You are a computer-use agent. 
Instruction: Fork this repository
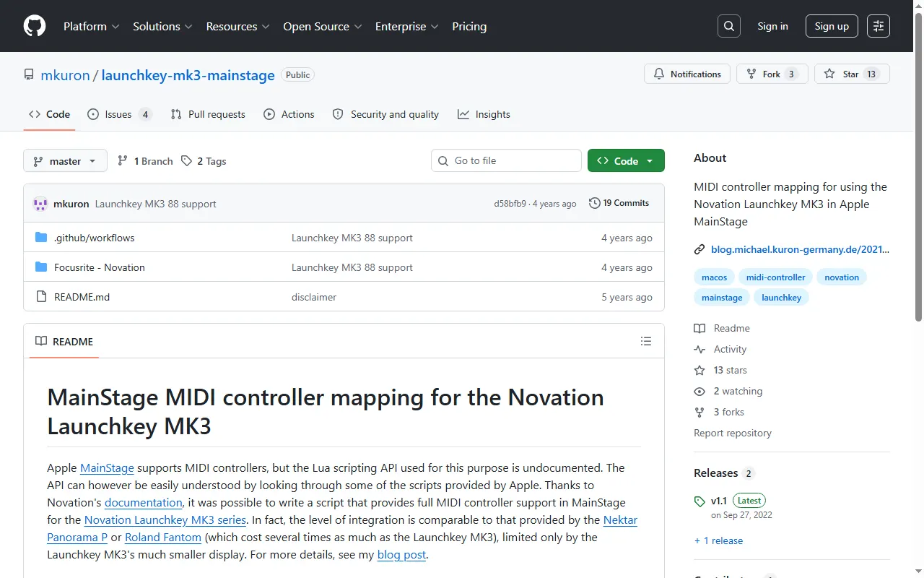[772, 74]
